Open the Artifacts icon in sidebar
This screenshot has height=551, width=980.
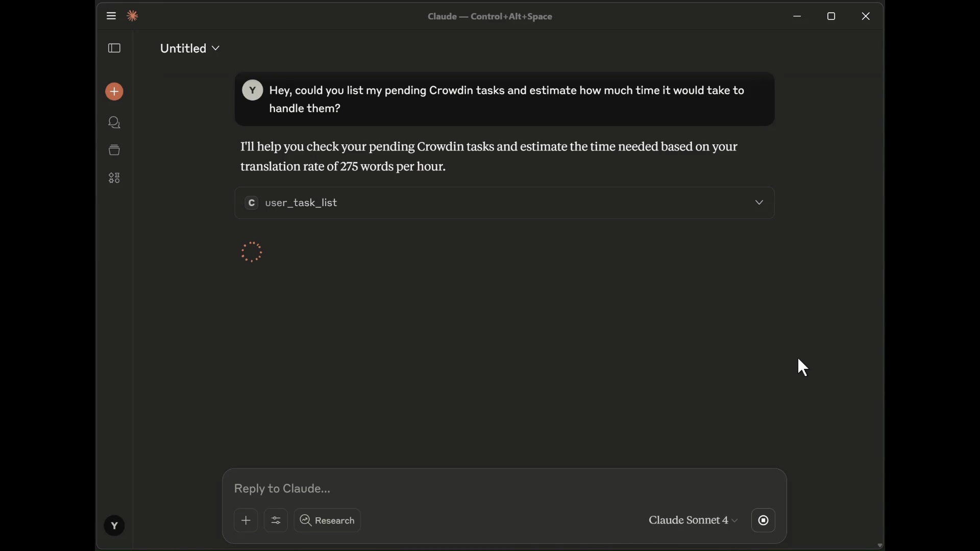(x=114, y=179)
